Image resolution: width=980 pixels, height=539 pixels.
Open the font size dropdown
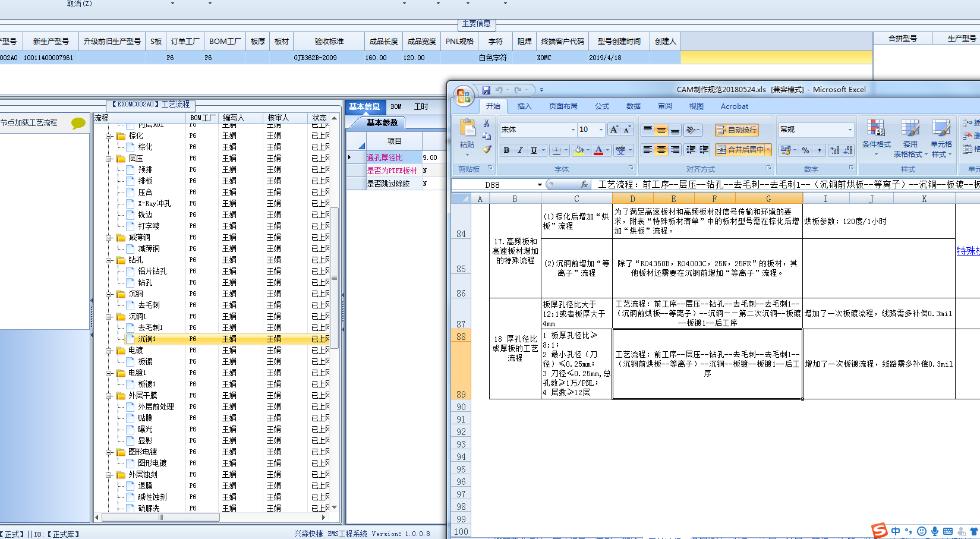(601, 130)
